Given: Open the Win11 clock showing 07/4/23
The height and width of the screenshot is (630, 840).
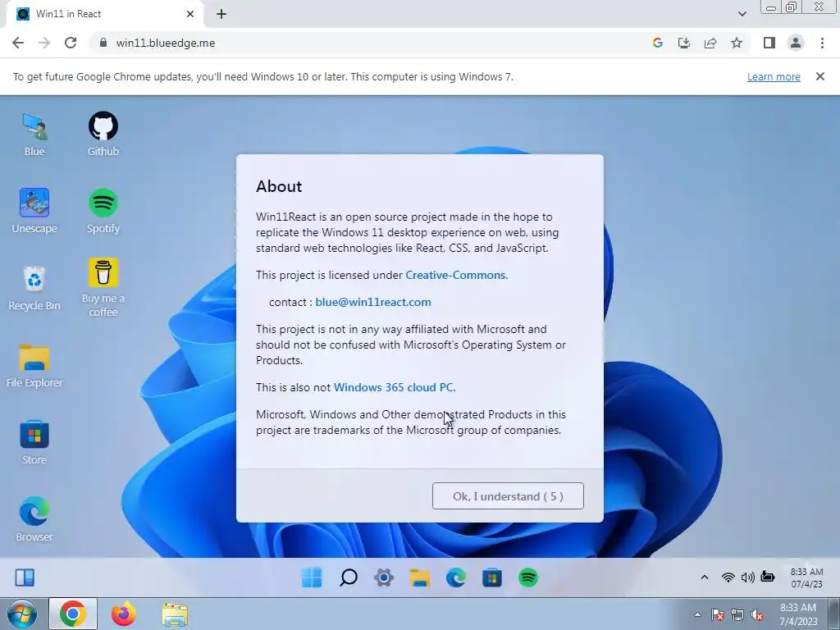Looking at the screenshot, I should click(x=807, y=577).
